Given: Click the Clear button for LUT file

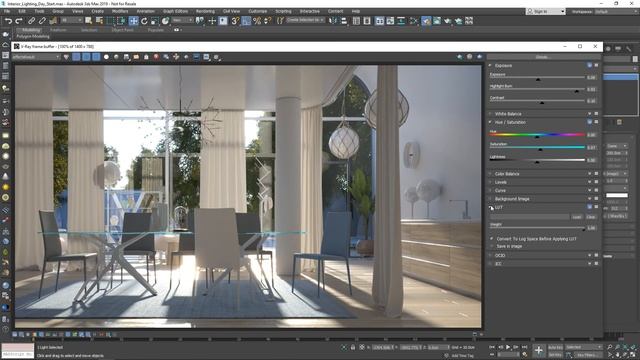Looking at the screenshot, I should coord(591,217).
